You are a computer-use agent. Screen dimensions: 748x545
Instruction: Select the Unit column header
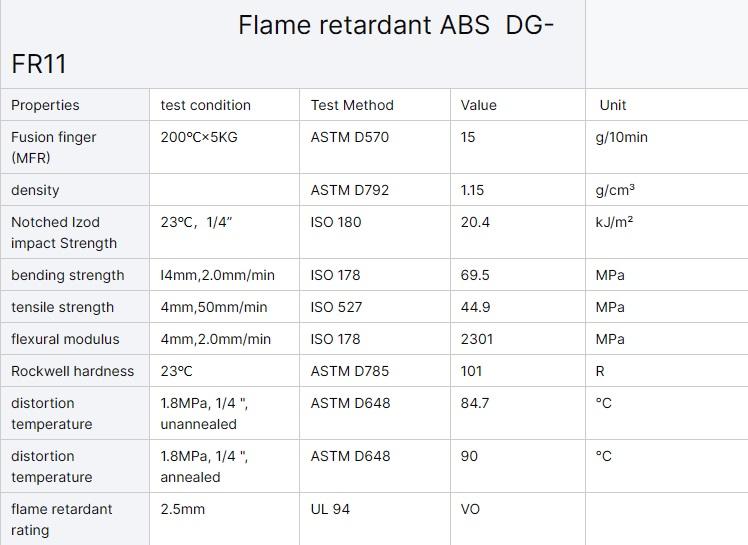[x=613, y=105]
